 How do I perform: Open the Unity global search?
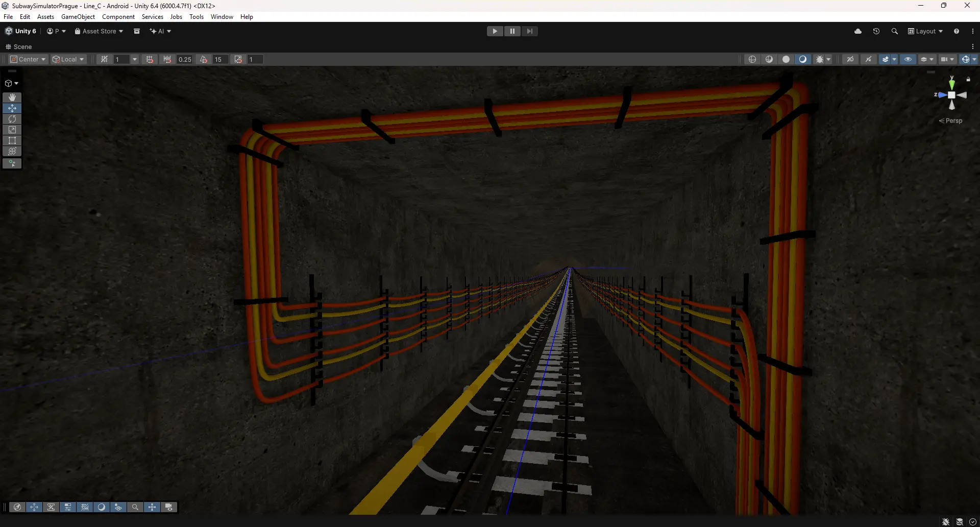(895, 31)
